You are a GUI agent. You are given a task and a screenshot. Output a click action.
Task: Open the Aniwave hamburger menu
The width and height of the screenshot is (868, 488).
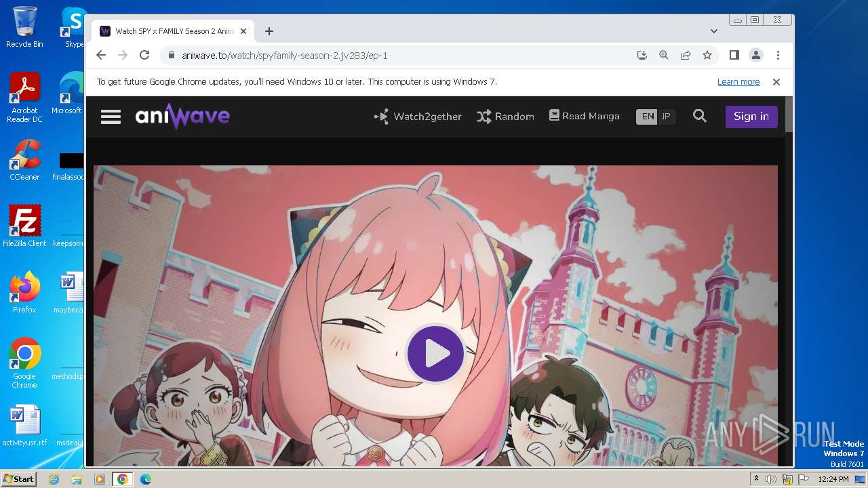[111, 117]
